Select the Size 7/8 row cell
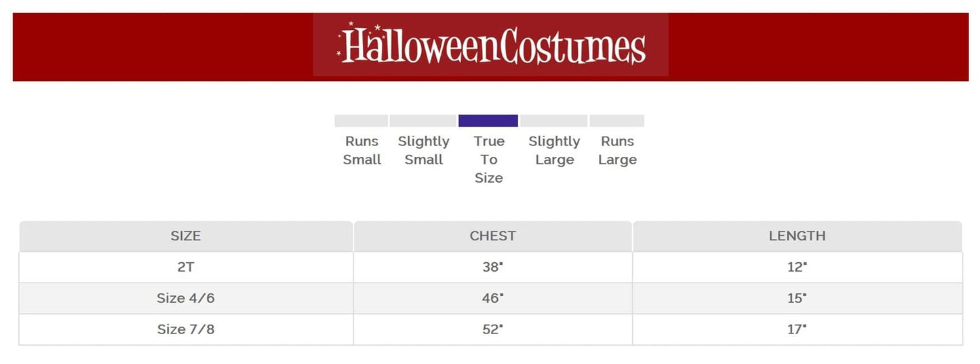Screen dimensions: 980x364 pos(186,329)
